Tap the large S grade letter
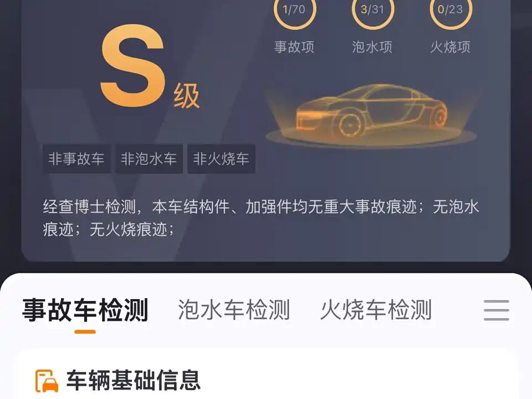This screenshot has height=399, width=532. click(x=134, y=65)
